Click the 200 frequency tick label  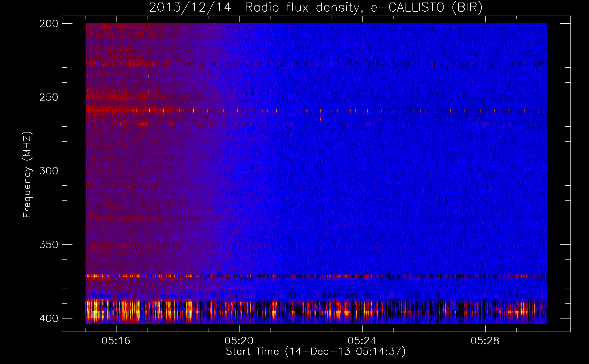click(48, 24)
